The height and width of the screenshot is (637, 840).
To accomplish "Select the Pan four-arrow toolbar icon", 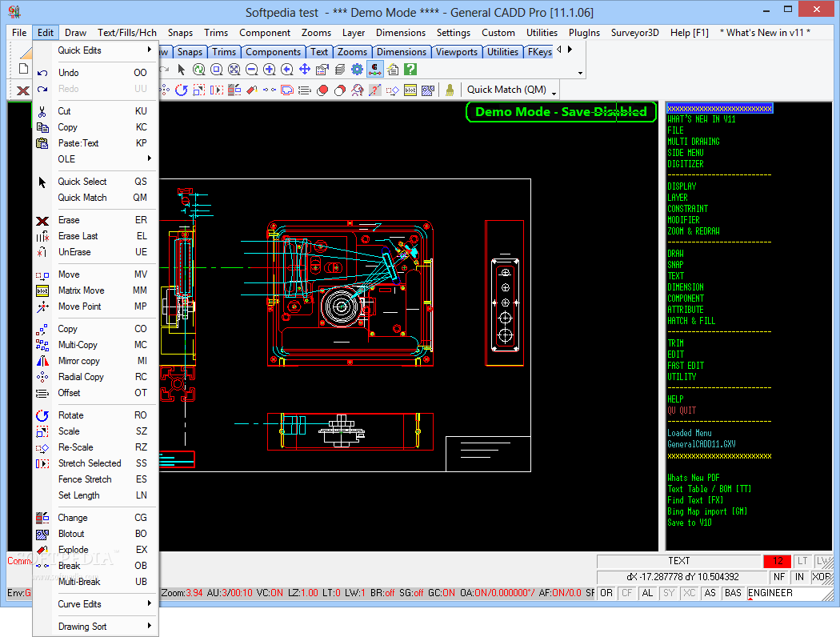I will tap(305, 70).
